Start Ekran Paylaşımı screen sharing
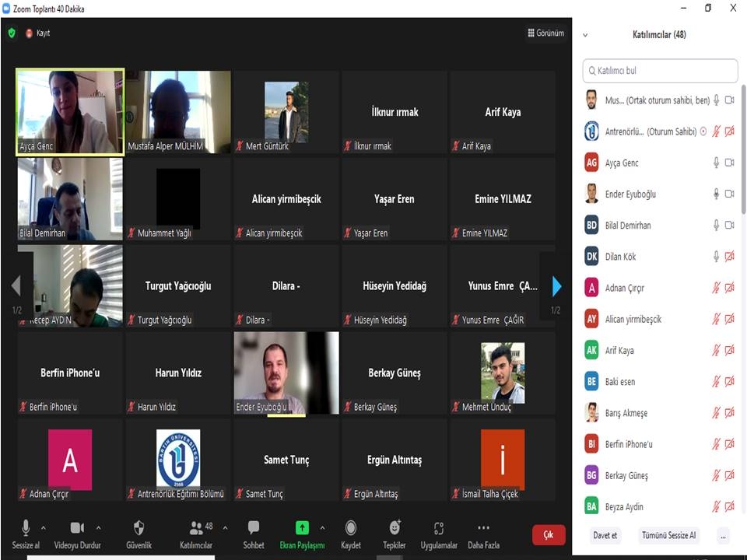 (302, 528)
